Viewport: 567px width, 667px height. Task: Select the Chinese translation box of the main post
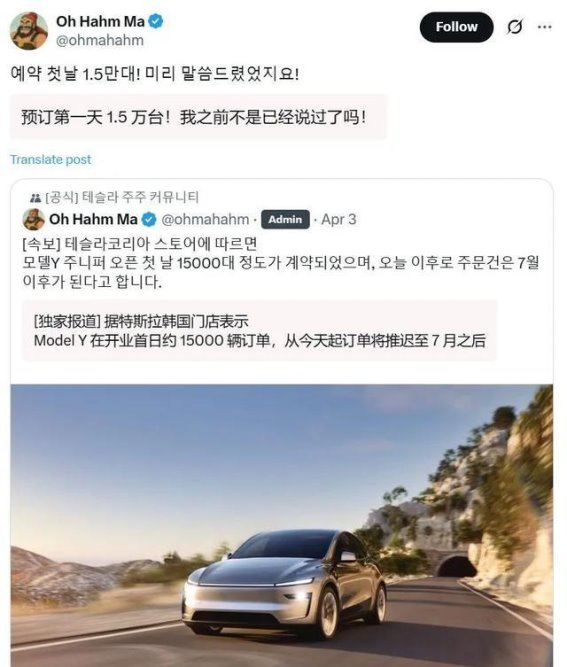(198, 117)
